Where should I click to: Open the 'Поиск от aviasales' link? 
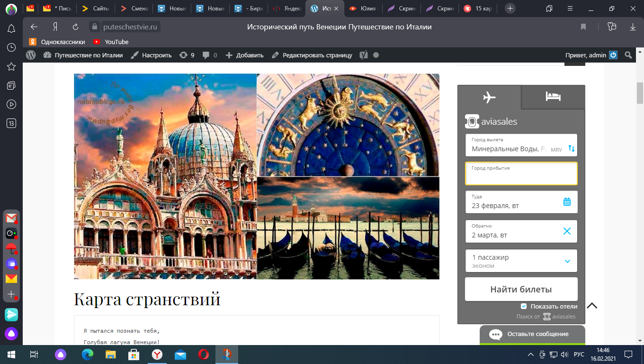pos(546,317)
